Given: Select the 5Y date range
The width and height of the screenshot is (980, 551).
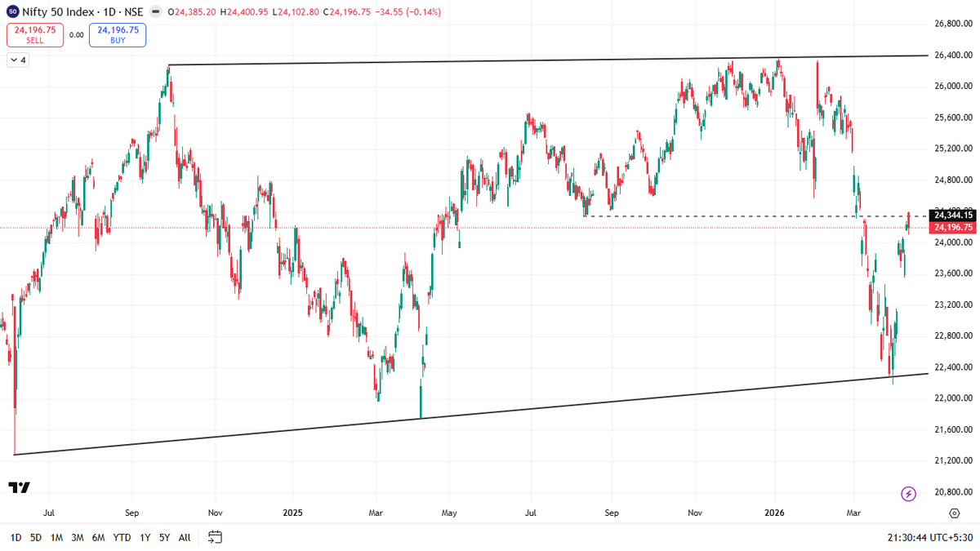Looking at the screenshot, I should click(165, 537).
